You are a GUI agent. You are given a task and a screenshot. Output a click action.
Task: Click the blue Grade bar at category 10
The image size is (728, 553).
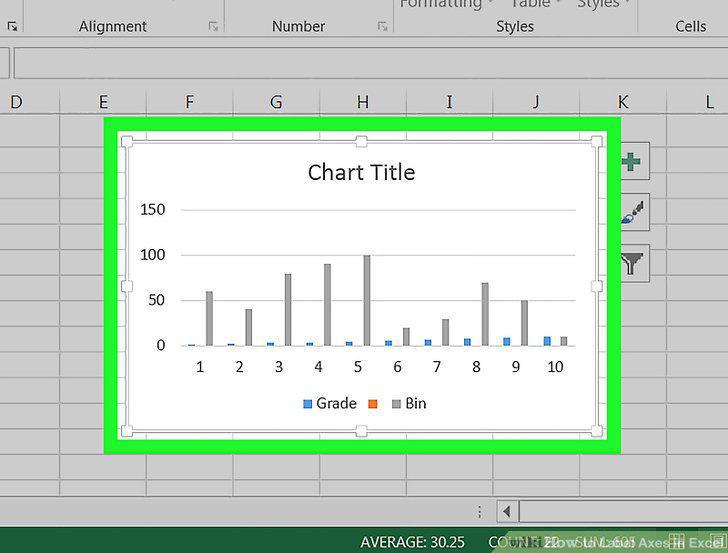(x=547, y=341)
